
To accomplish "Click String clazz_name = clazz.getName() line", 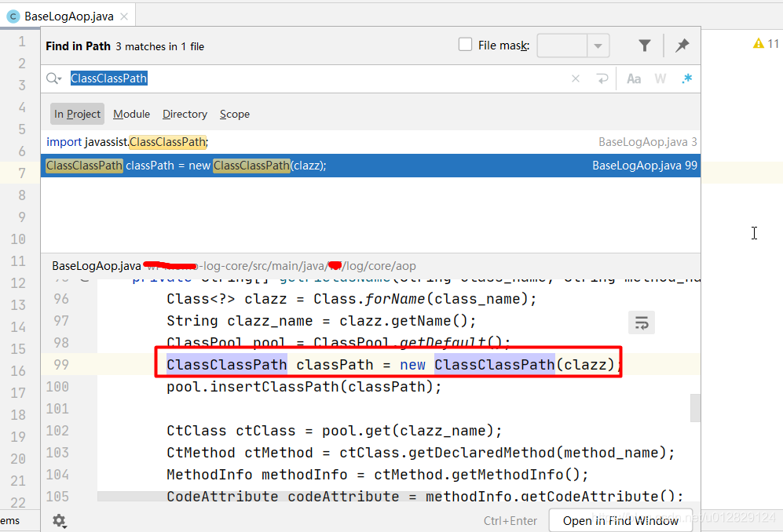I will pyautogui.click(x=321, y=321).
